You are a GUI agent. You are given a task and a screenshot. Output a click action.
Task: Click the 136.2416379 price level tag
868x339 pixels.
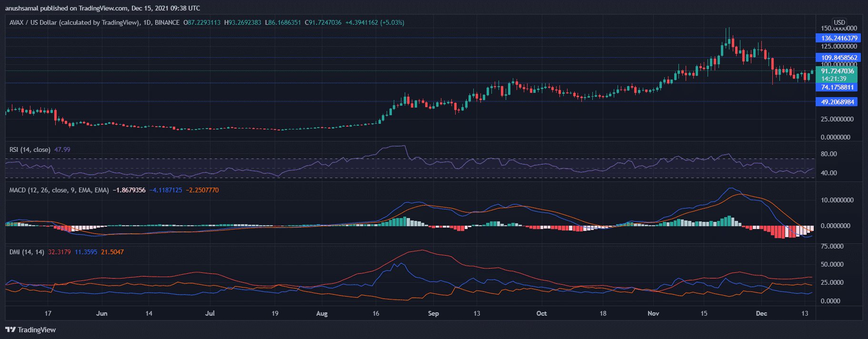(839, 38)
